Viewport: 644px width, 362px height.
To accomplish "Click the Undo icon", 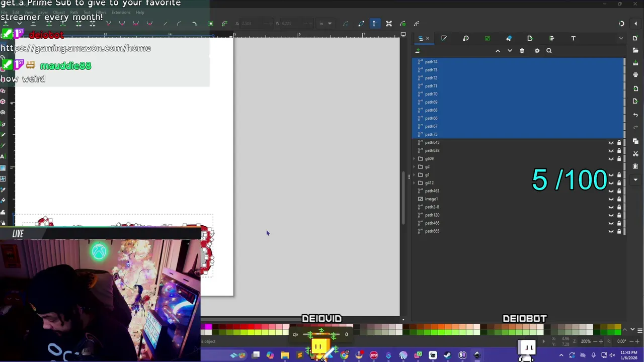I will [635, 115].
